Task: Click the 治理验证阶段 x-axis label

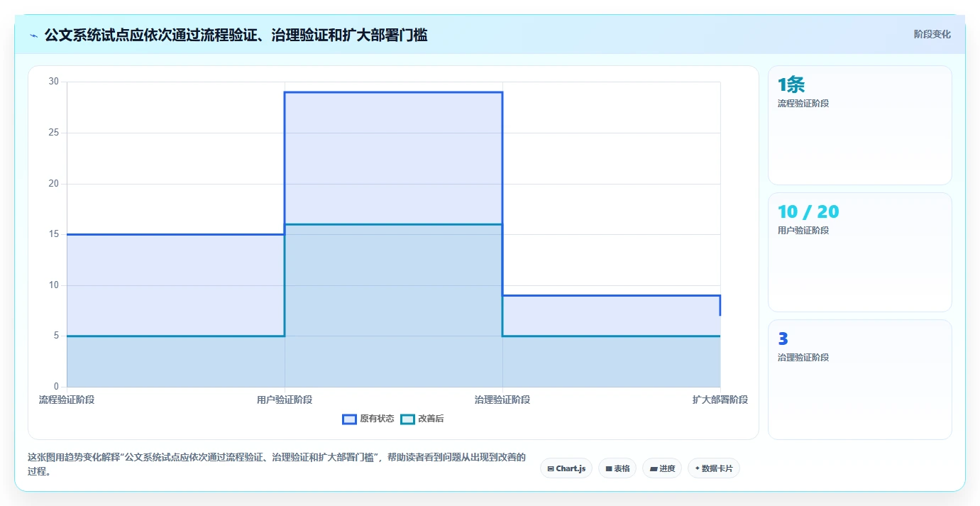Action: tap(502, 400)
